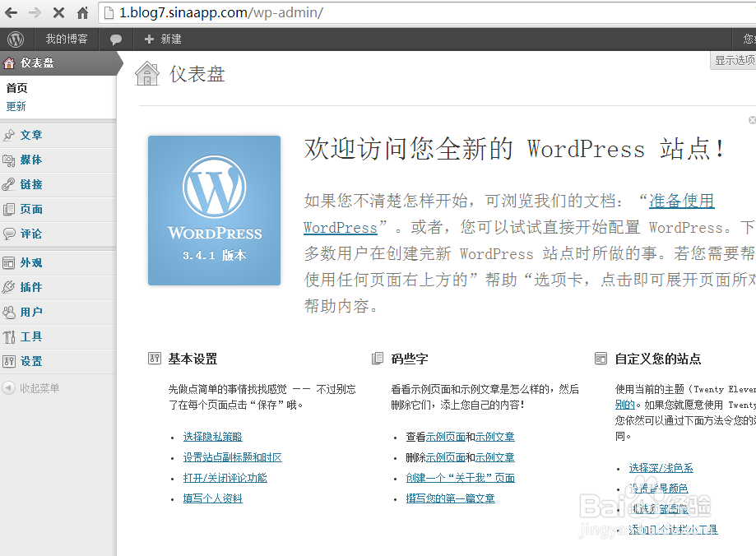Click the 仪表盘 house icon in sidebar
Screen dimensions: 756x556
tap(9, 63)
